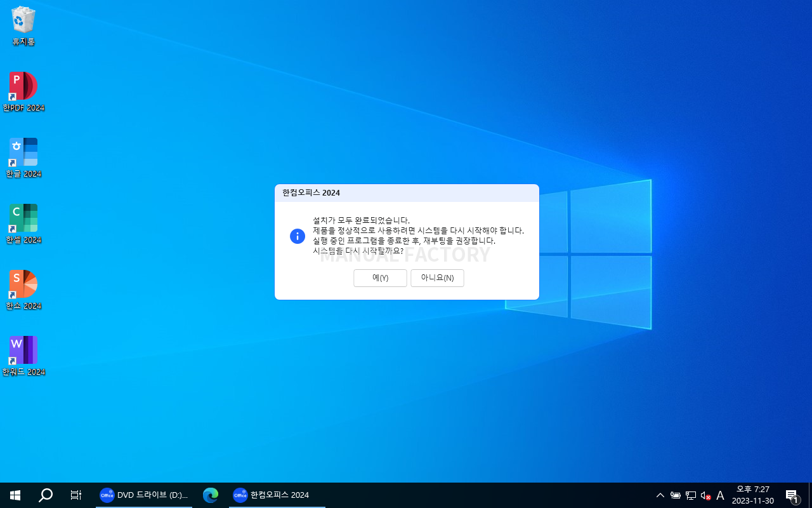Image resolution: width=812 pixels, height=508 pixels.
Task: Select the 한워드 2024 desktop shortcut
Action: [x=23, y=356]
